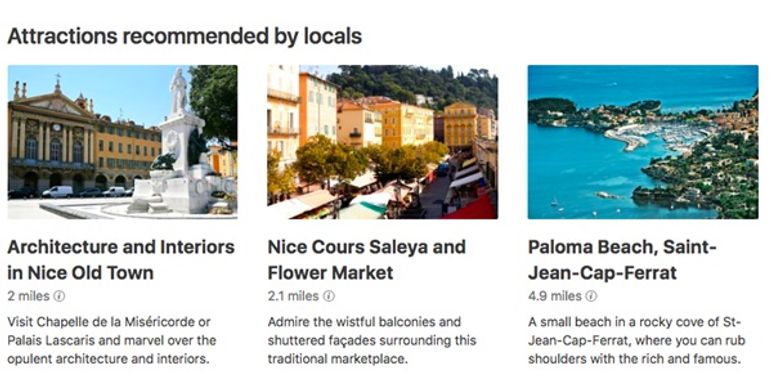The image size is (780, 385).
Task: Click info icon beside 2.1 miles
Action: pos(329,296)
